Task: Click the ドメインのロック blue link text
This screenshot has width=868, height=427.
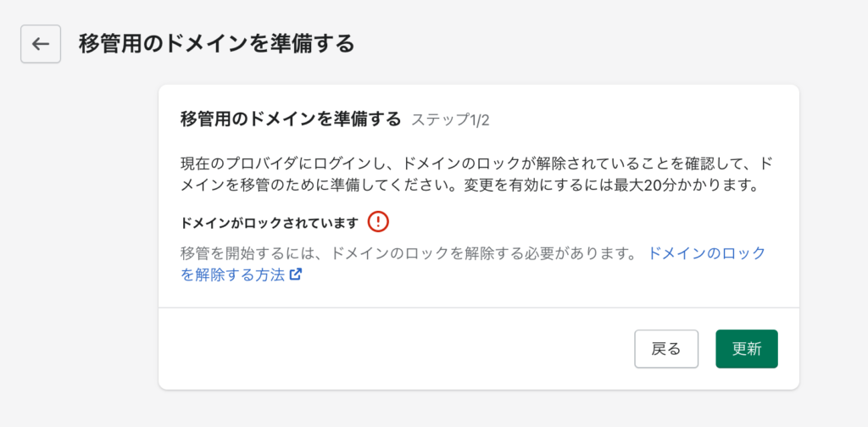Action: (707, 254)
